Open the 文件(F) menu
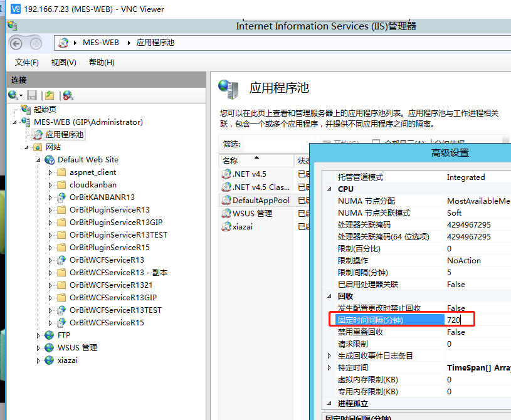Image resolution: width=511 pixels, height=420 pixels. (27, 62)
